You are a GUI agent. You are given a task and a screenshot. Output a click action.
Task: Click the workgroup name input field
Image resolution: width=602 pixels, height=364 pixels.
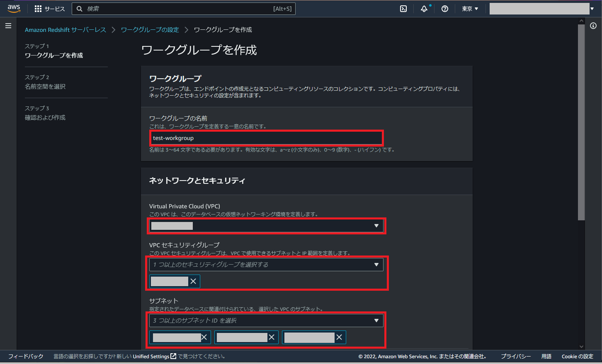click(x=266, y=138)
